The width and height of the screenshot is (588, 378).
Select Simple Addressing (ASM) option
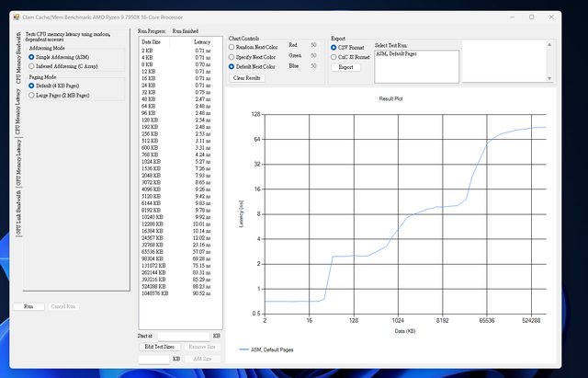[32, 56]
